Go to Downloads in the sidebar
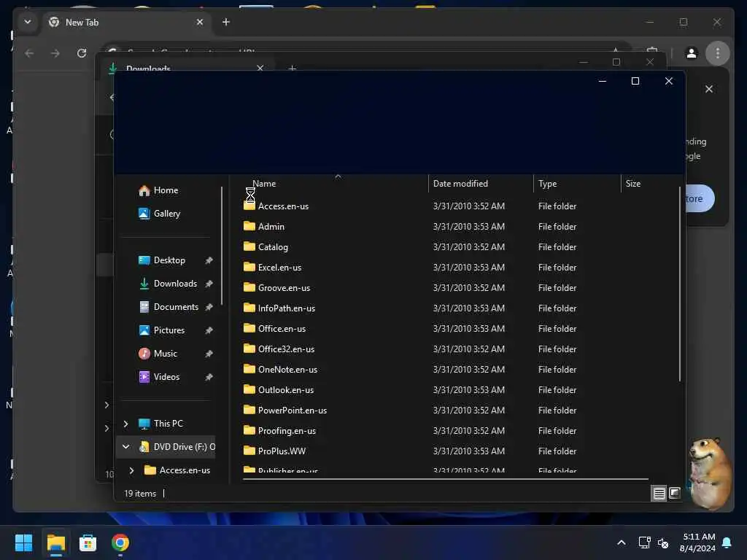The width and height of the screenshot is (747, 560). (174, 284)
